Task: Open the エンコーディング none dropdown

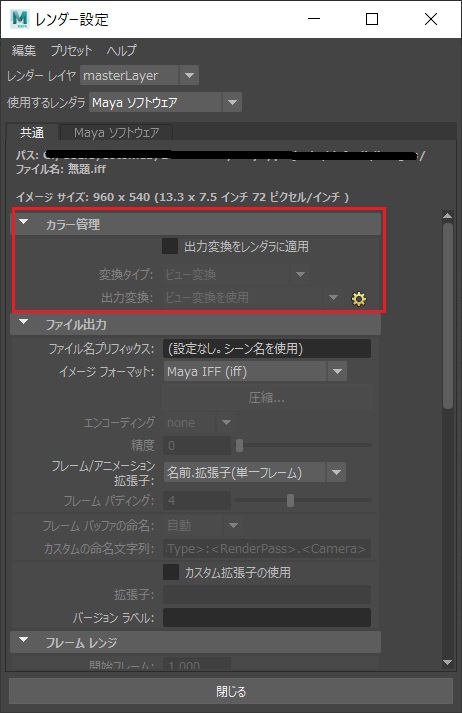Action: (x=199, y=422)
